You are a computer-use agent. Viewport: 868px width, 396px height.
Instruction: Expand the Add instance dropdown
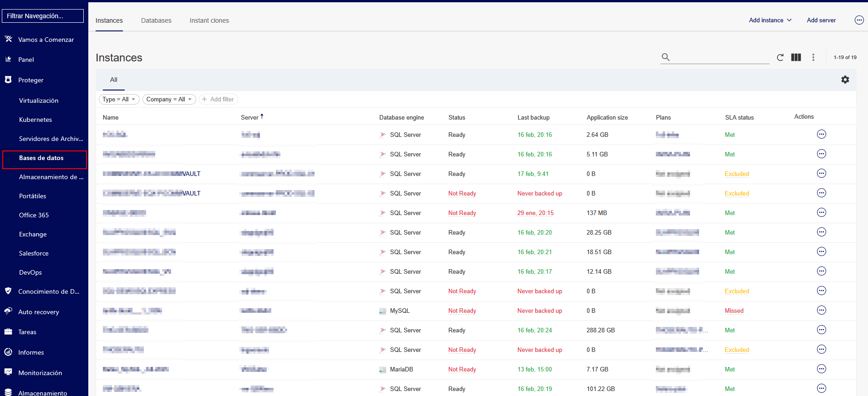(771, 20)
